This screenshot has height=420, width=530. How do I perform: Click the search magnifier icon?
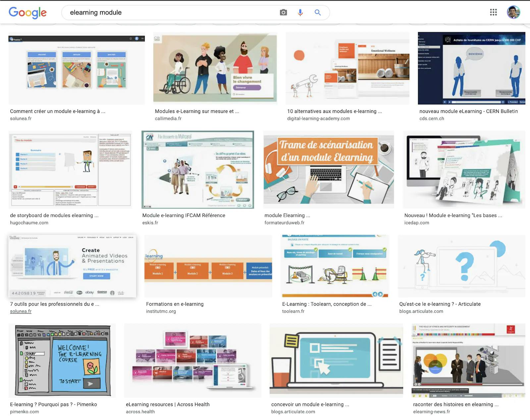pyautogui.click(x=317, y=12)
